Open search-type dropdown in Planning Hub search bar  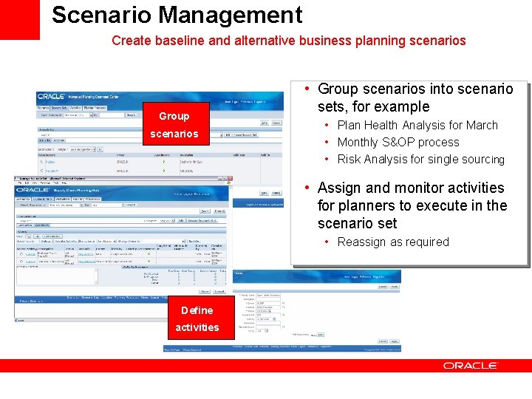(x=66, y=205)
